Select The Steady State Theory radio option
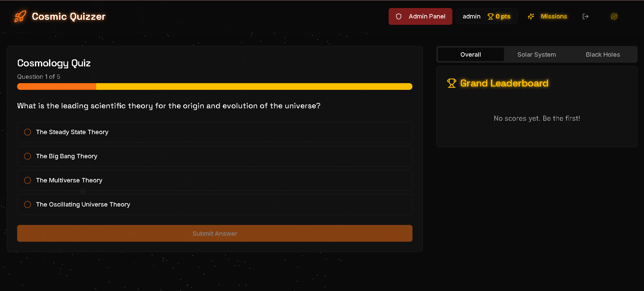The image size is (644, 291). [x=215, y=132]
